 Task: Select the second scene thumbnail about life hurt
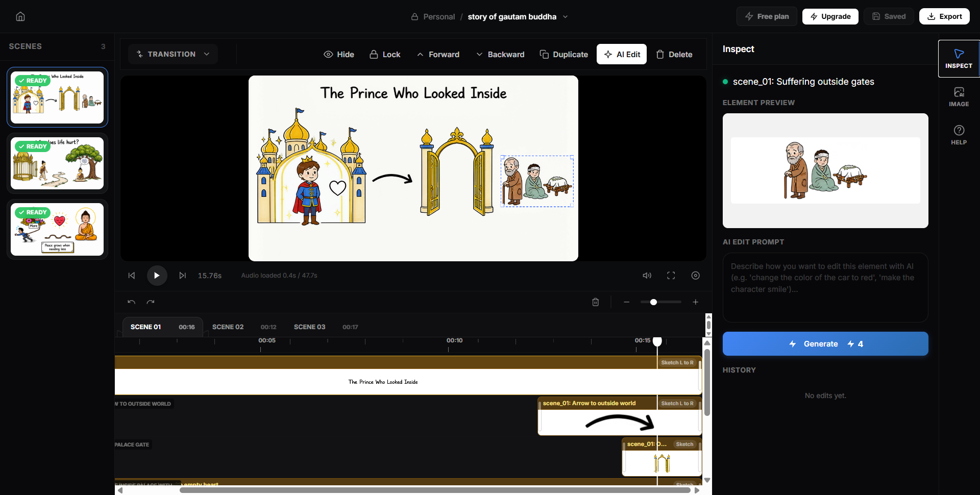(x=57, y=163)
